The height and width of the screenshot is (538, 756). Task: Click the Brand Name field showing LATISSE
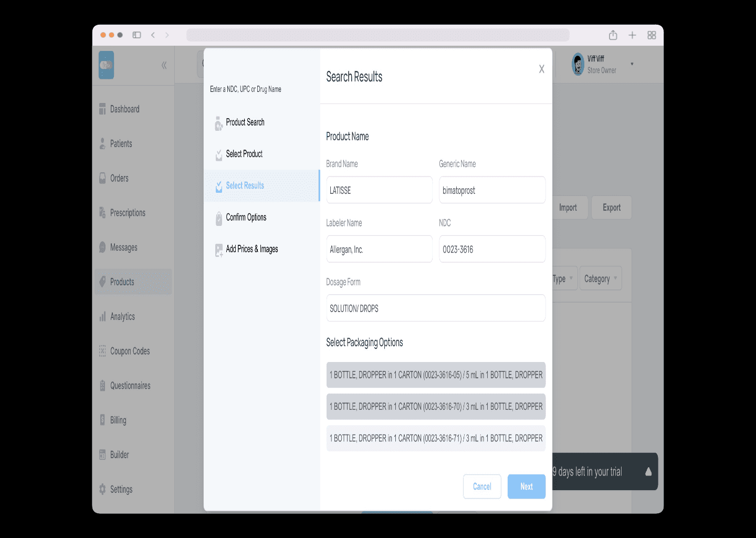point(379,190)
